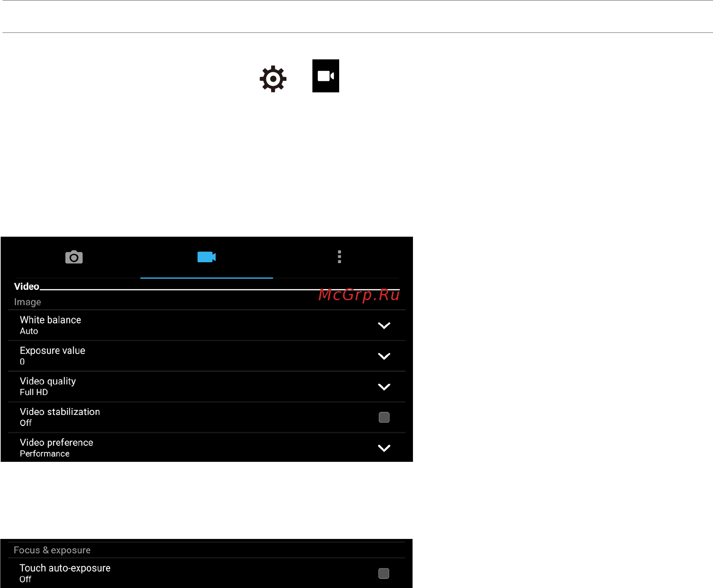Click the Performance value text
Viewport: 713px width, 588px height.
[x=45, y=454]
